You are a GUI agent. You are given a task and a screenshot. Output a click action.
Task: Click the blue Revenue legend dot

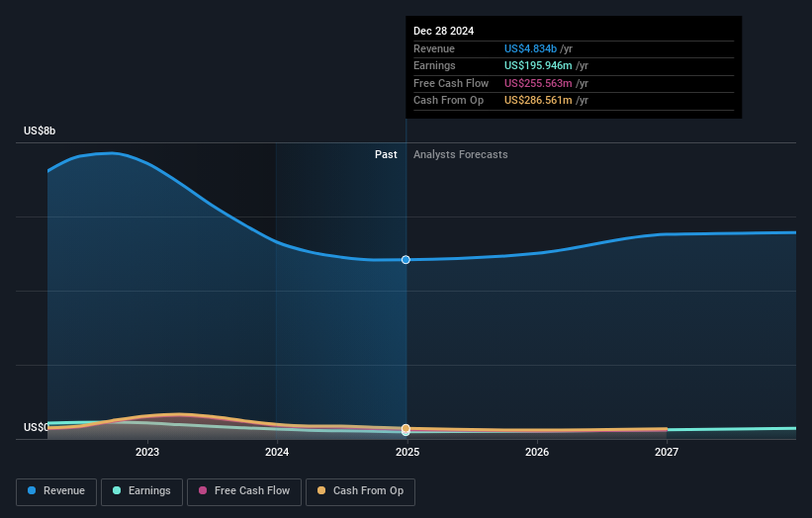tap(32, 490)
